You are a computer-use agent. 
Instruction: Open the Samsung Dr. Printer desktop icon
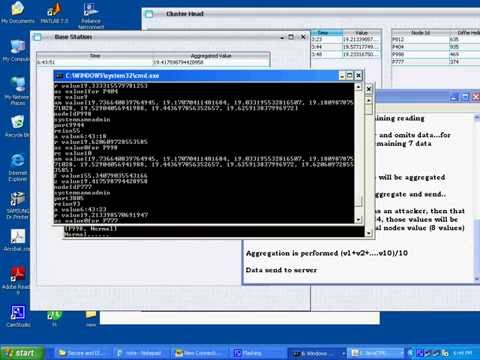point(17,205)
